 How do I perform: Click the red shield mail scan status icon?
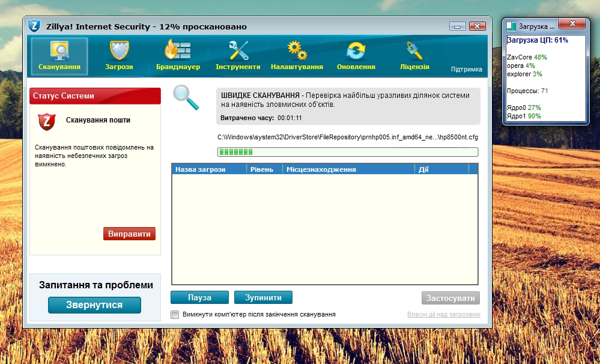pyautogui.click(x=46, y=121)
